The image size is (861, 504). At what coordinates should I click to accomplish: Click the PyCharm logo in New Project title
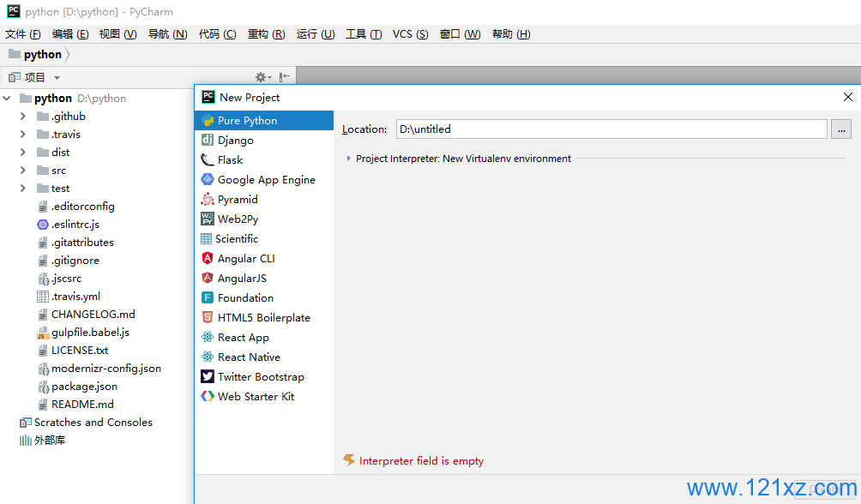[208, 97]
